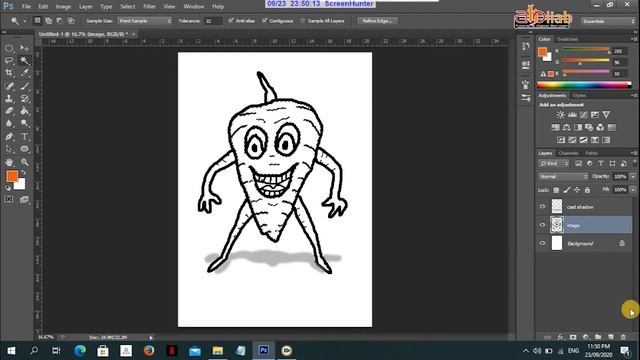
Task: Add Vibrance adjustment
Action: point(606,115)
